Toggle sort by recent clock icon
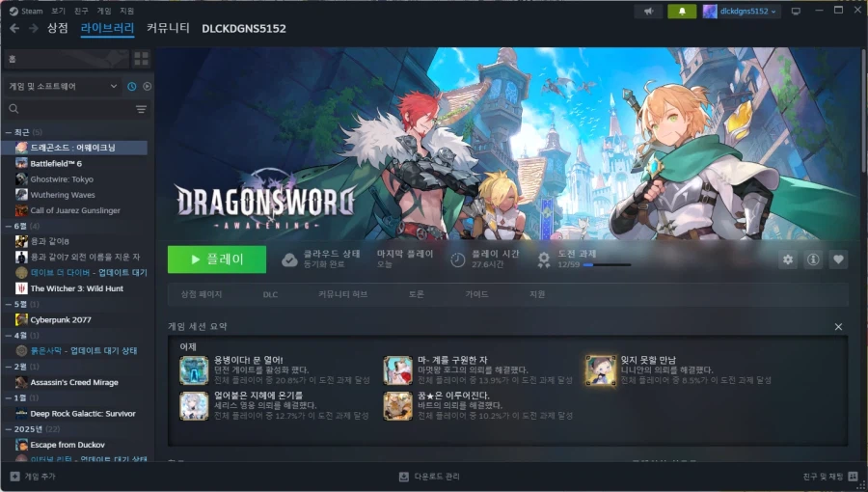868x492 pixels. 132,86
